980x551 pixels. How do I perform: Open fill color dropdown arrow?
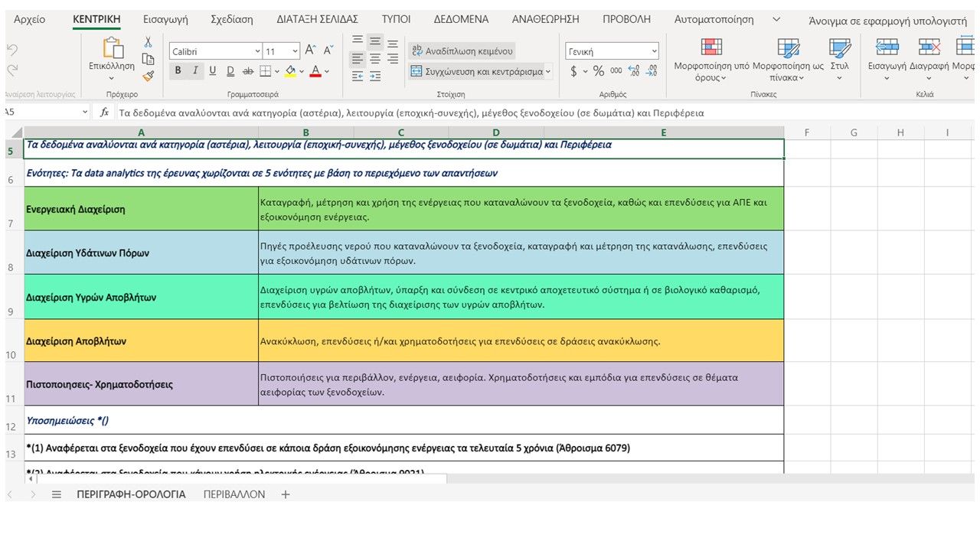(x=302, y=71)
